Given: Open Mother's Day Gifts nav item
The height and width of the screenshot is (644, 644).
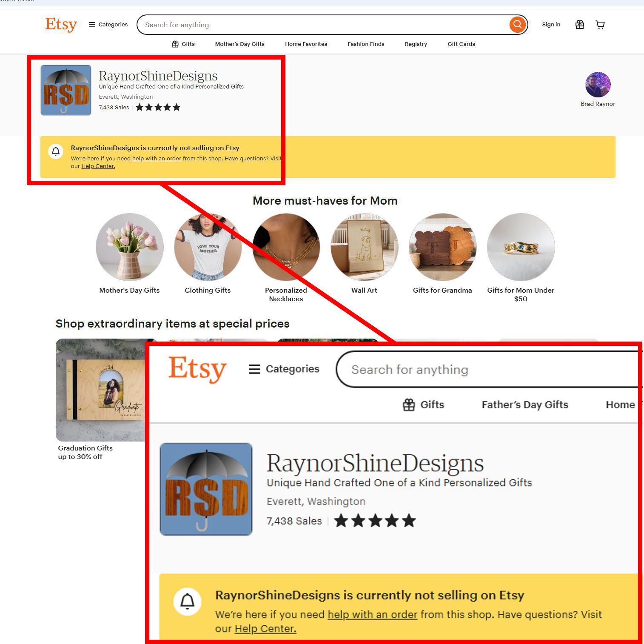Looking at the screenshot, I should point(240,44).
